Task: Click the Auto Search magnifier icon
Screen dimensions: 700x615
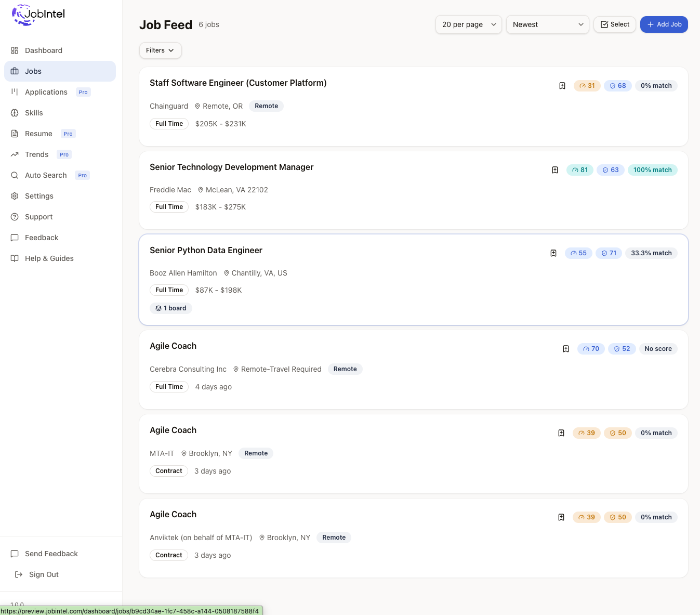Action: pyautogui.click(x=15, y=175)
